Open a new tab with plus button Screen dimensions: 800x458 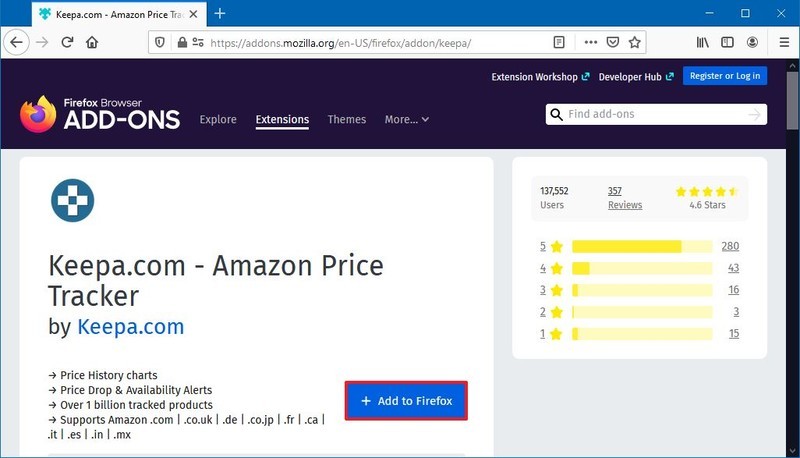[220, 14]
